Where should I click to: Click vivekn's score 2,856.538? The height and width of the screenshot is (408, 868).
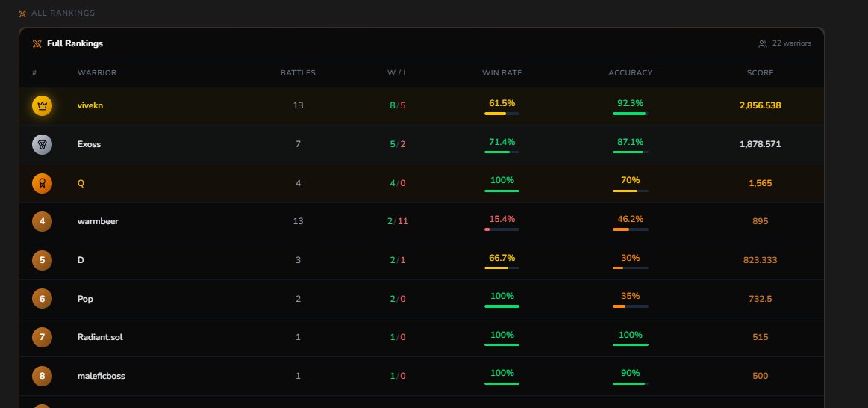[x=760, y=106]
